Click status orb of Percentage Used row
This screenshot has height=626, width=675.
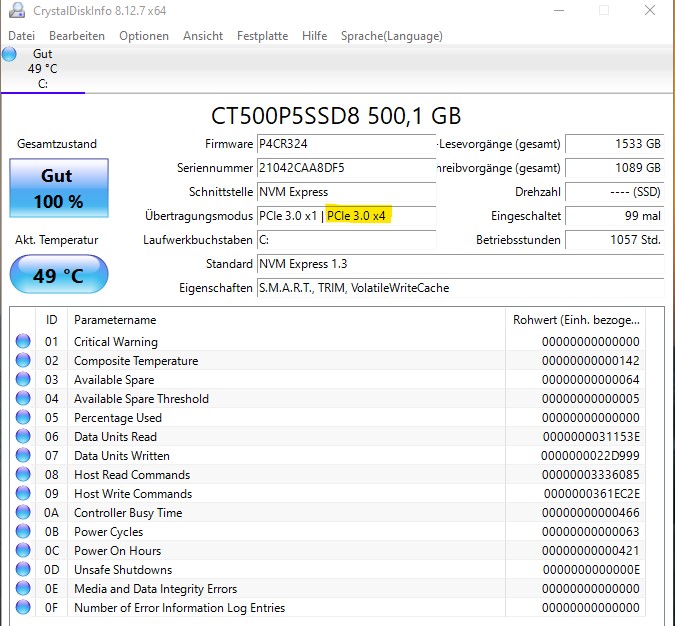(x=23, y=417)
